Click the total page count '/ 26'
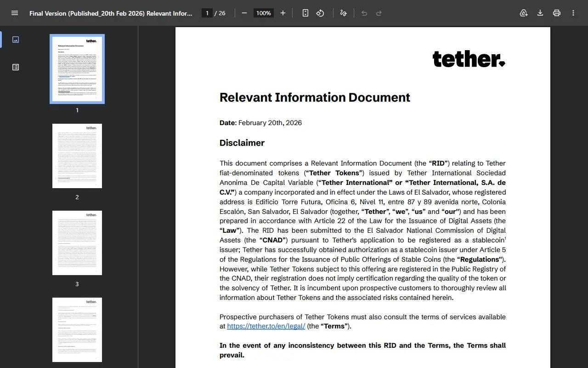This screenshot has height=368, width=588. [220, 13]
